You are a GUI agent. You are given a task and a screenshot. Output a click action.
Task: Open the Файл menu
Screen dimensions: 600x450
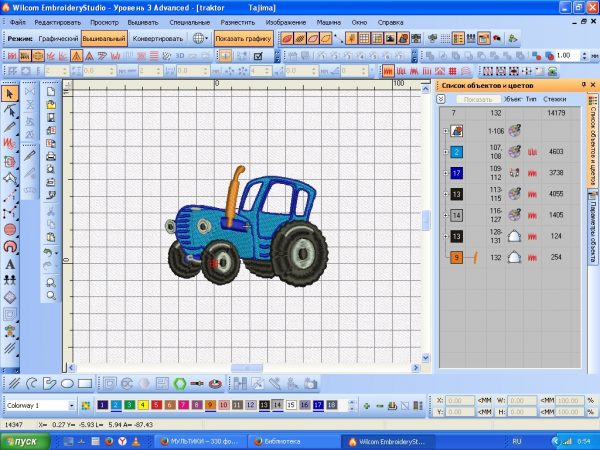[18, 22]
